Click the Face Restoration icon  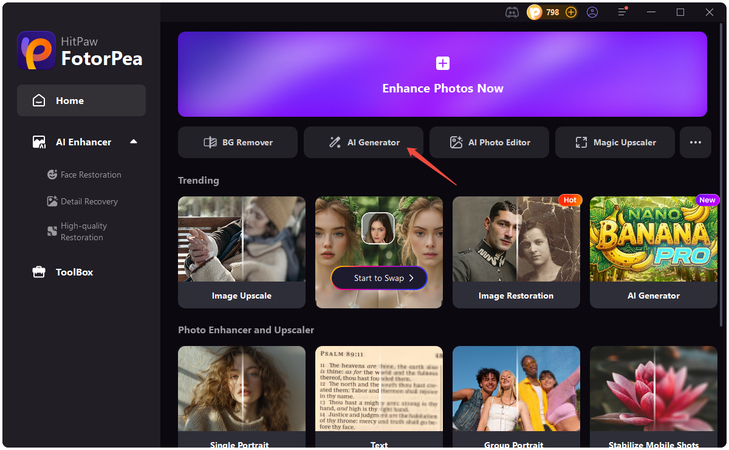pyautogui.click(x=52, y=174)
